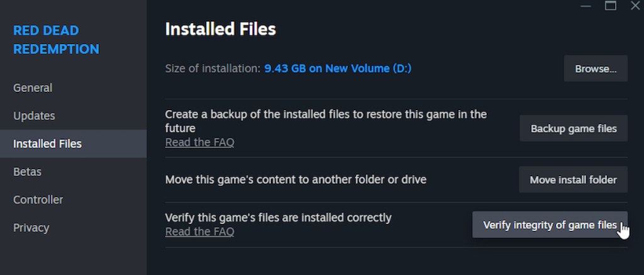Click the RED DEAD REDEMPTION game title

point(56,40)
